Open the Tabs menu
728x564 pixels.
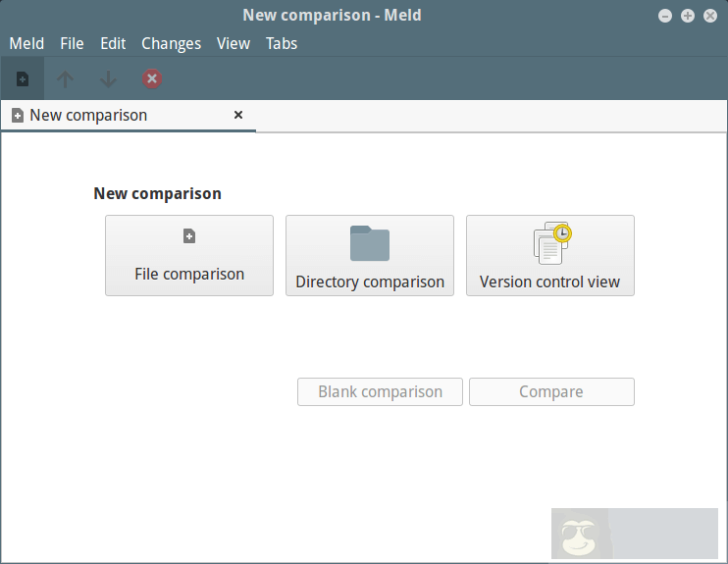click(x=282, y=43)
